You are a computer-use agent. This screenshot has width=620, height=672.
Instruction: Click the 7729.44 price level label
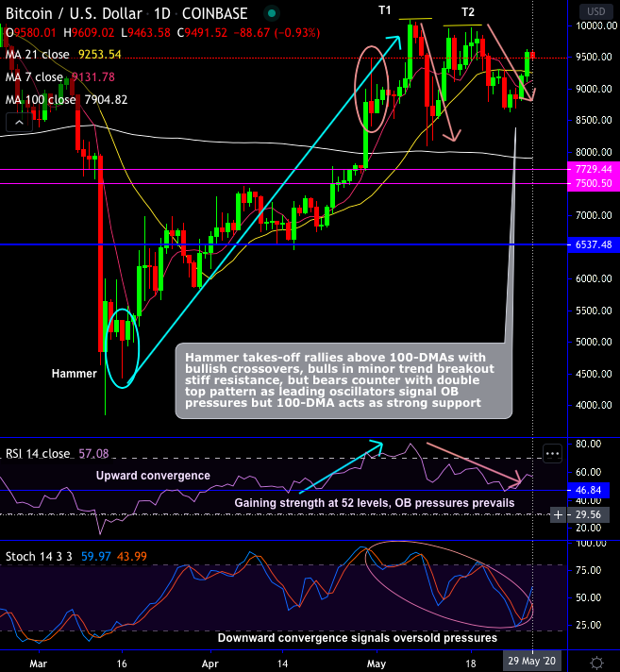click(593, 169)
